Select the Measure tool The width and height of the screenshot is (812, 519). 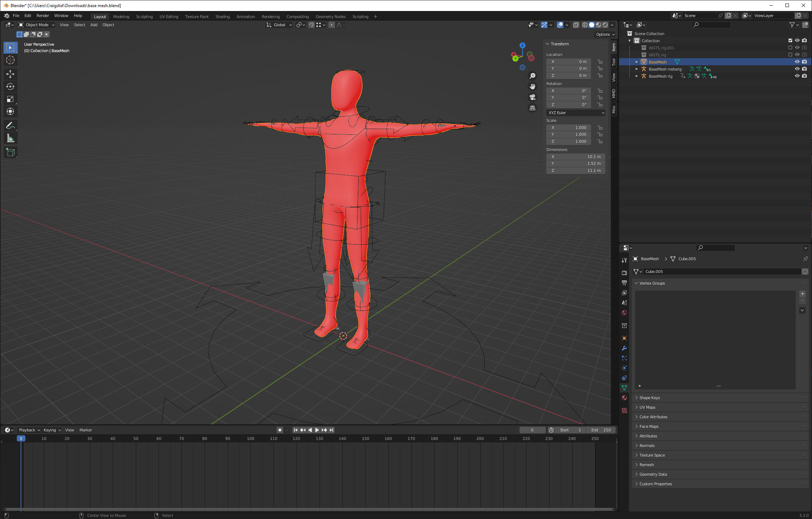click(10, 139)
